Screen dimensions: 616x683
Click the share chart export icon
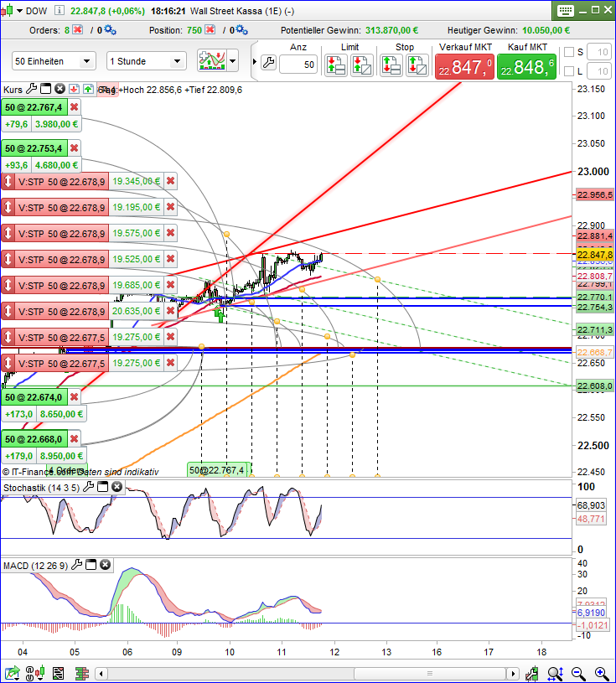12,674
